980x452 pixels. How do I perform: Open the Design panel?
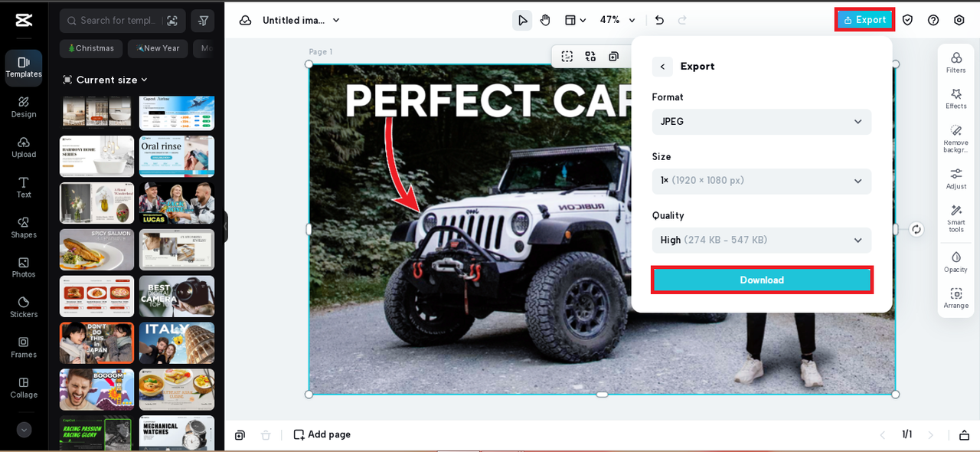(x=24, y=107)
